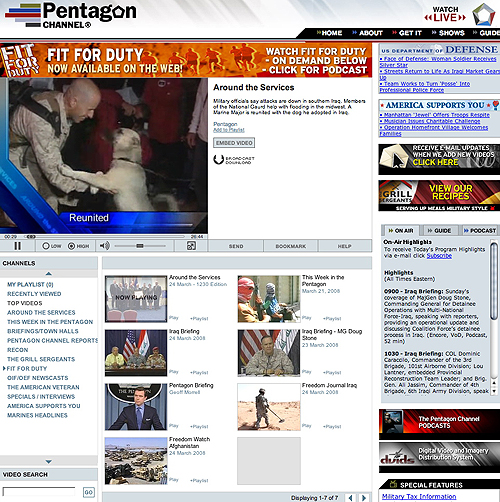Open RECENTLY VIEWED channel
Viewport: 500px width, 502px height.
point(34,294)
